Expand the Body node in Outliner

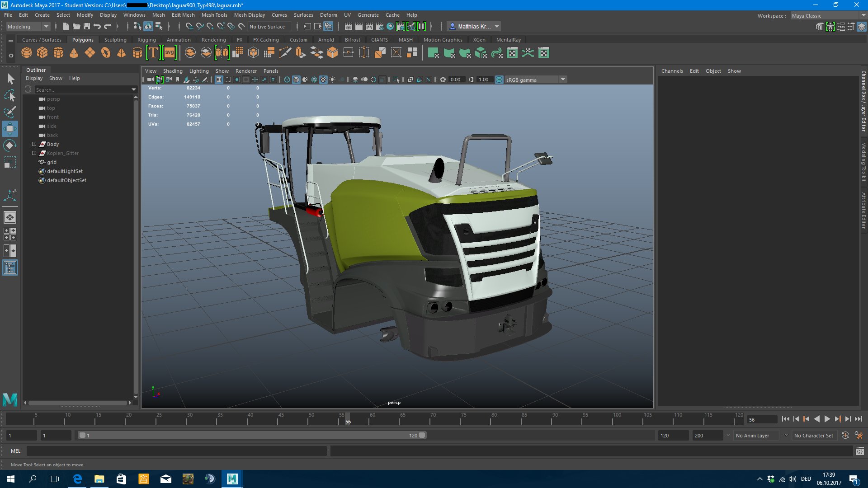(x=34, y=144)
